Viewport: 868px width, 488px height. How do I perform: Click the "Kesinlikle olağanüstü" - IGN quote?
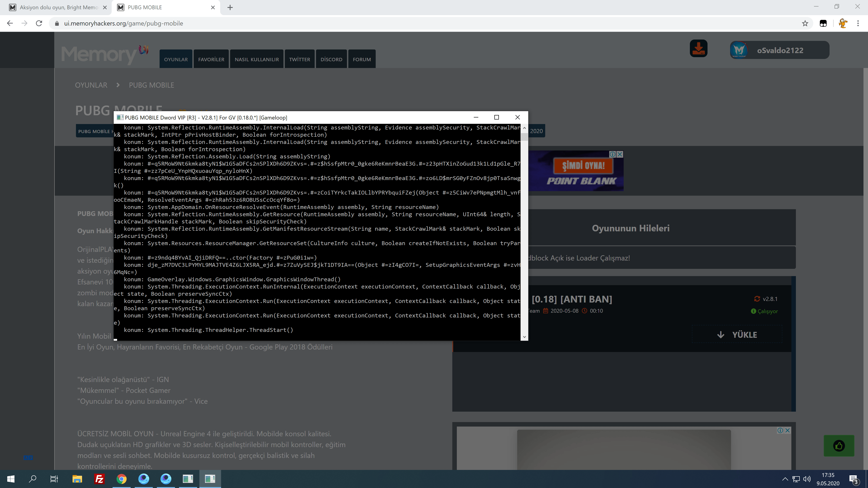coord(123,379)
